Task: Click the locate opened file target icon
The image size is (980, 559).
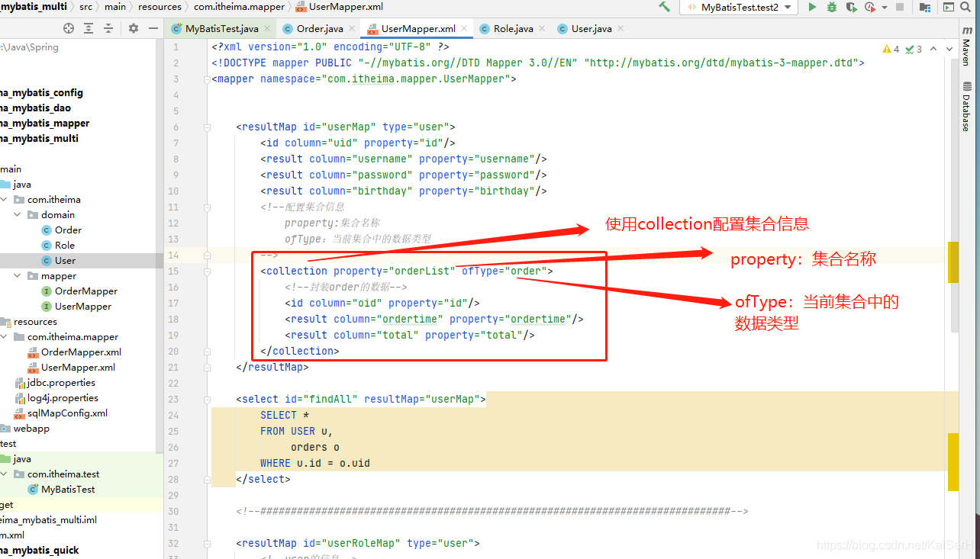Action: pos(69,28)
